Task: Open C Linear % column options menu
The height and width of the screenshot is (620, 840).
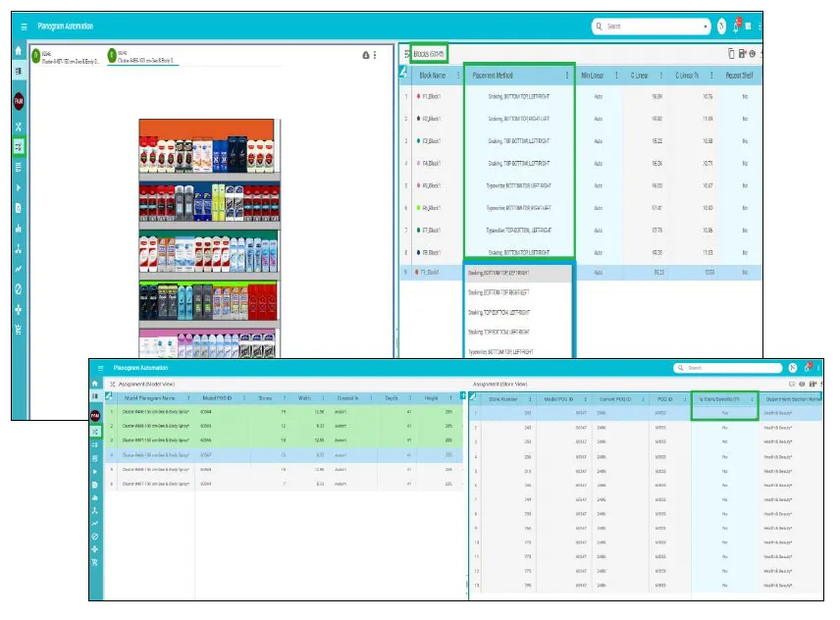Action: tap(711, 76)
